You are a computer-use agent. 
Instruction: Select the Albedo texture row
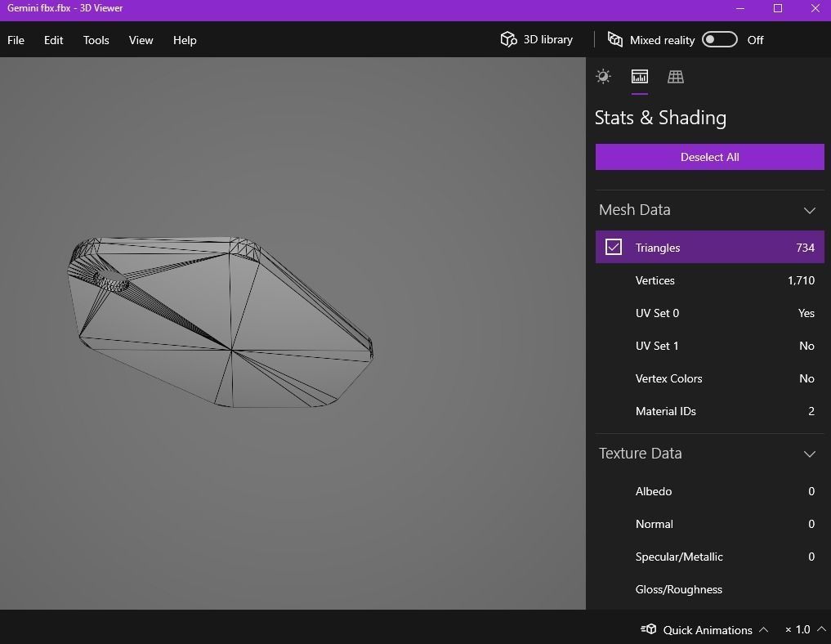[709, 491]
